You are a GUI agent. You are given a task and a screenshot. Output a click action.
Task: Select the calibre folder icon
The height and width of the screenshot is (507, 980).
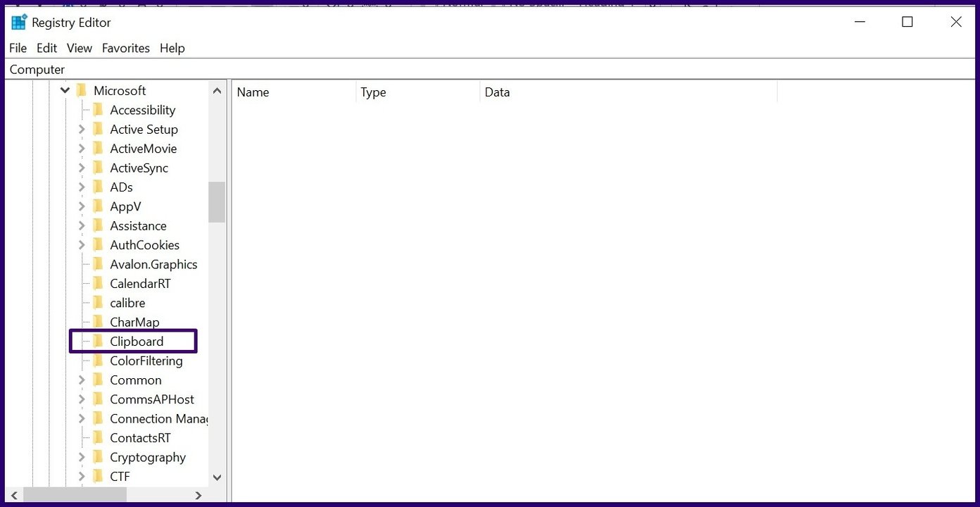tap(98, 303)
